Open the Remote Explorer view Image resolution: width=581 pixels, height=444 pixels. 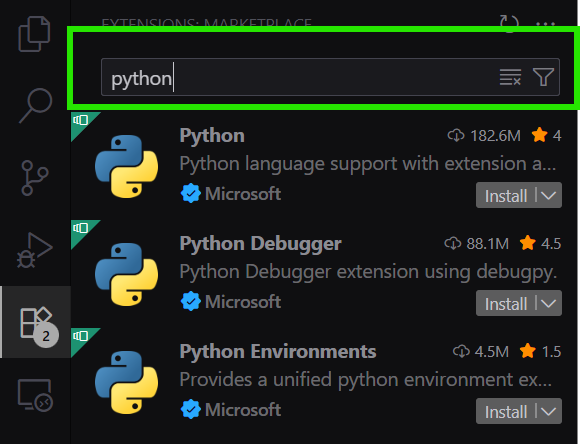35,394
